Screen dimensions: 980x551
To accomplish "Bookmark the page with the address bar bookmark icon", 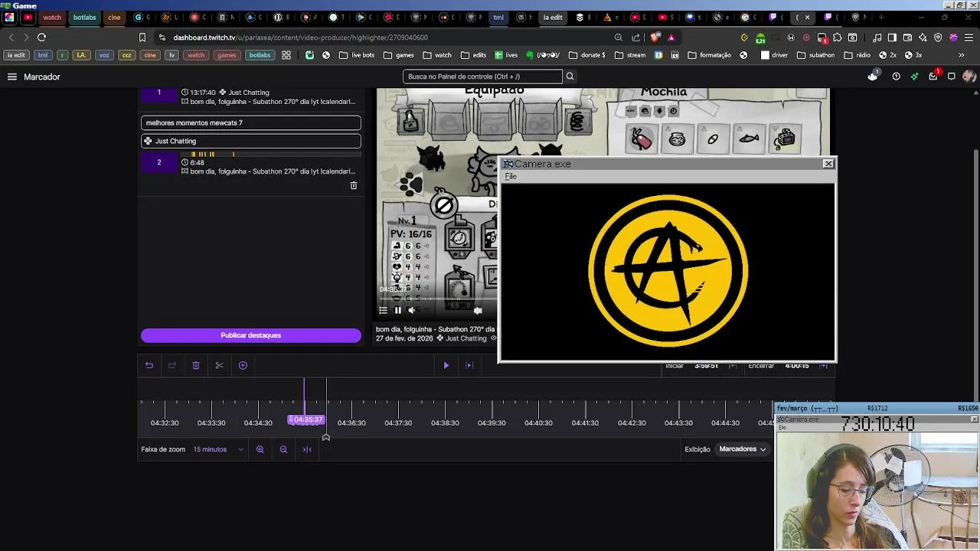I will [x=142, y=37].
